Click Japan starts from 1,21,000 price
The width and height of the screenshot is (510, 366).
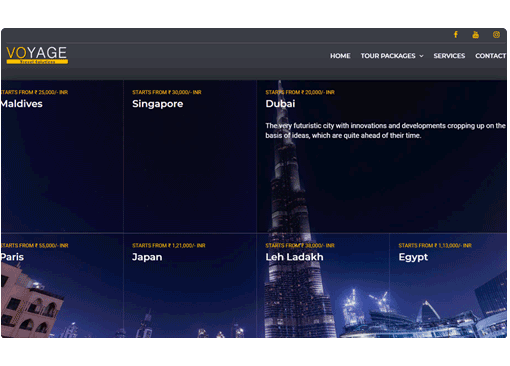[x=169, y=246]
